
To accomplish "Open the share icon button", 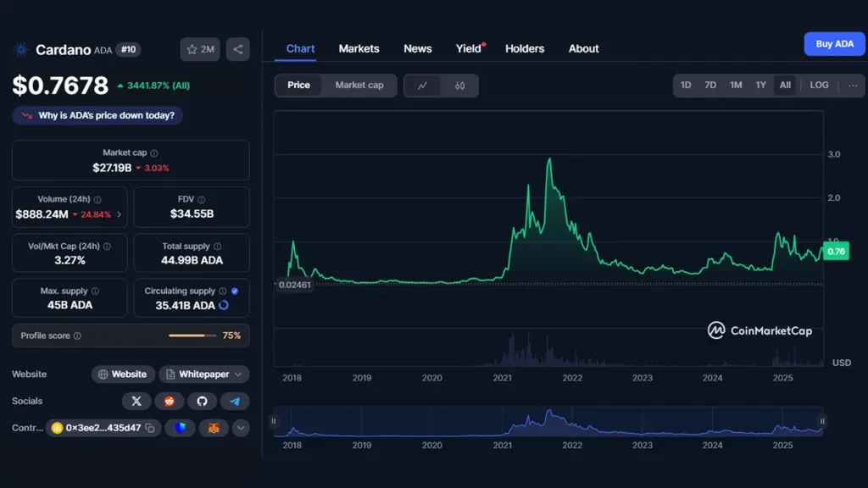I will tap(238, 49).
